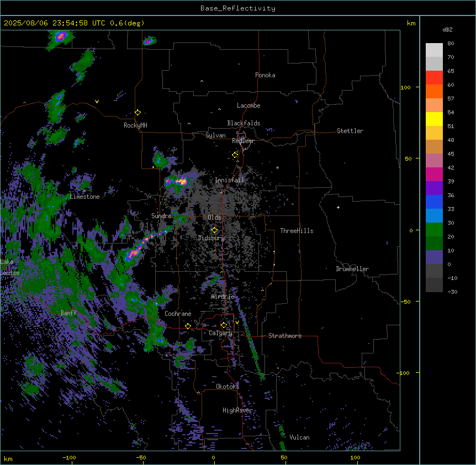Click the 45 value on the dBZ scale
Image resolution: width=476 pixels, height=465 pixels.
[451, 154]
